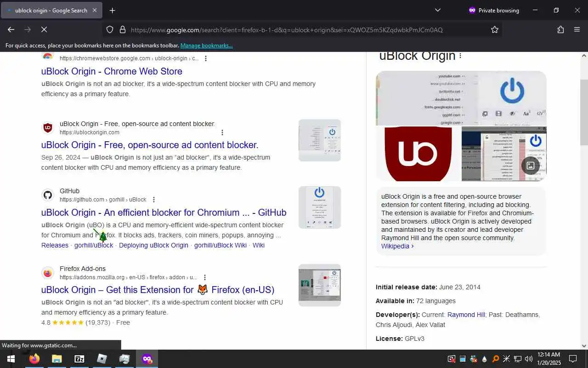Open the Releases sitelink

click(55, 245)
